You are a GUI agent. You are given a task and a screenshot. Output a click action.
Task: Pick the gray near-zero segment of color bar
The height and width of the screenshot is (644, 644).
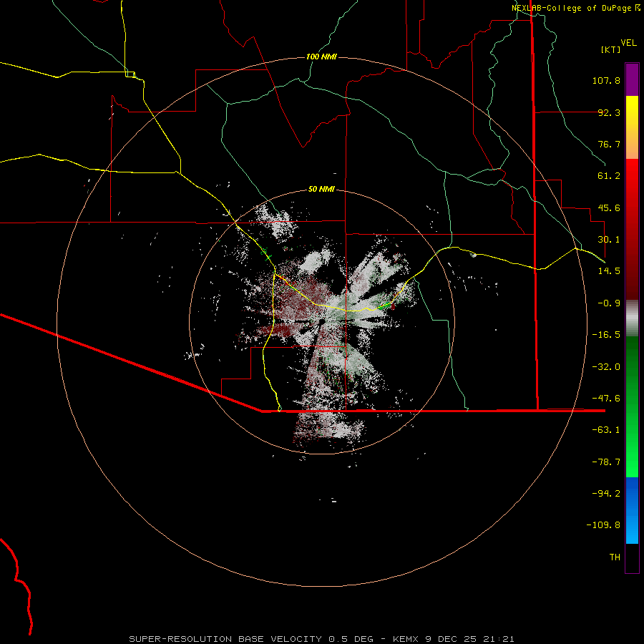(x=632, y=318)
